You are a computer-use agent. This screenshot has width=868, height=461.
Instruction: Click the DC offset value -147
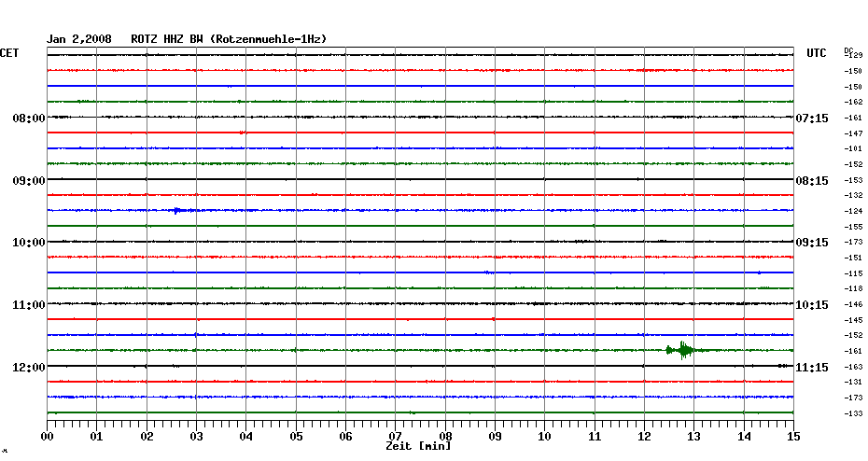point(854,133)
